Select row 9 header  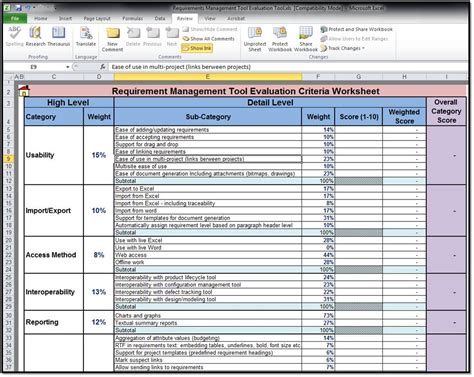9,159
